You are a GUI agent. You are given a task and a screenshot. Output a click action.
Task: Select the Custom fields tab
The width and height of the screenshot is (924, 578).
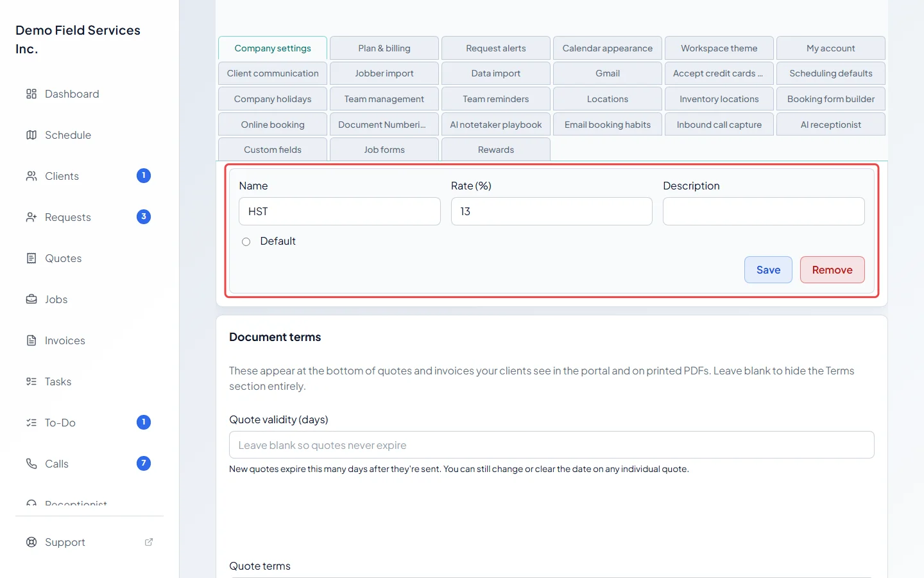pos(273,150)
